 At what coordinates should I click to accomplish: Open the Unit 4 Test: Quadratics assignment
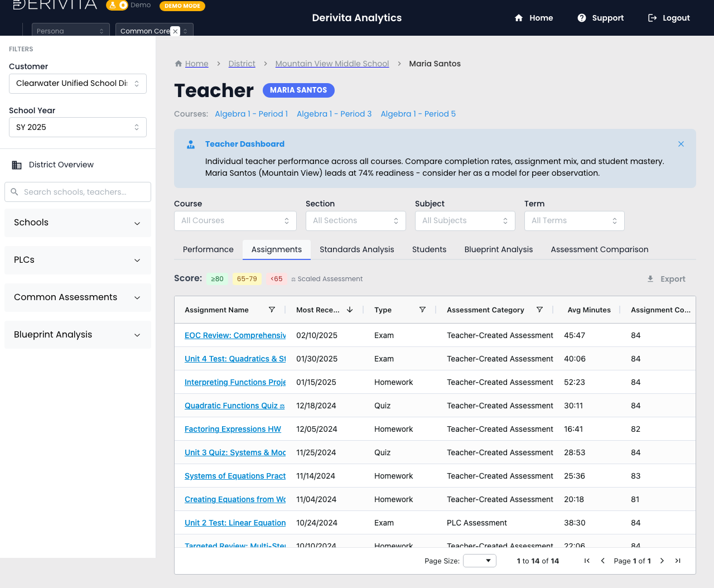pos(235,359)
